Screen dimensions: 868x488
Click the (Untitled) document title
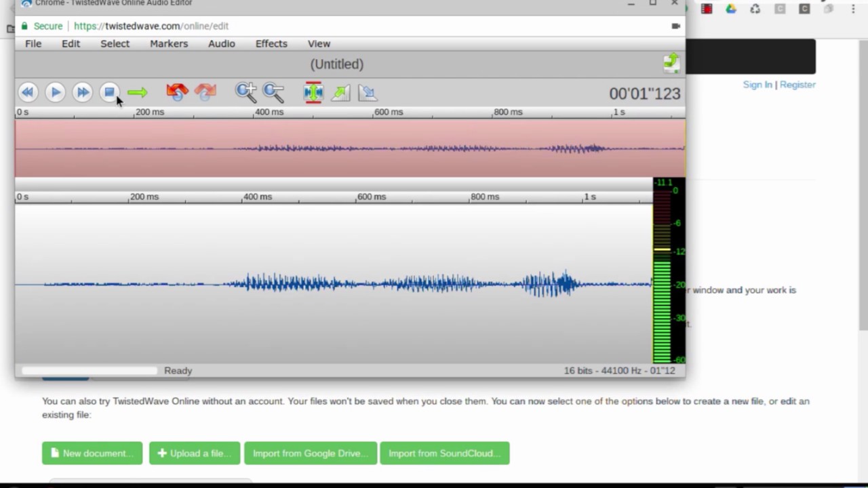[x=337, y=64]
